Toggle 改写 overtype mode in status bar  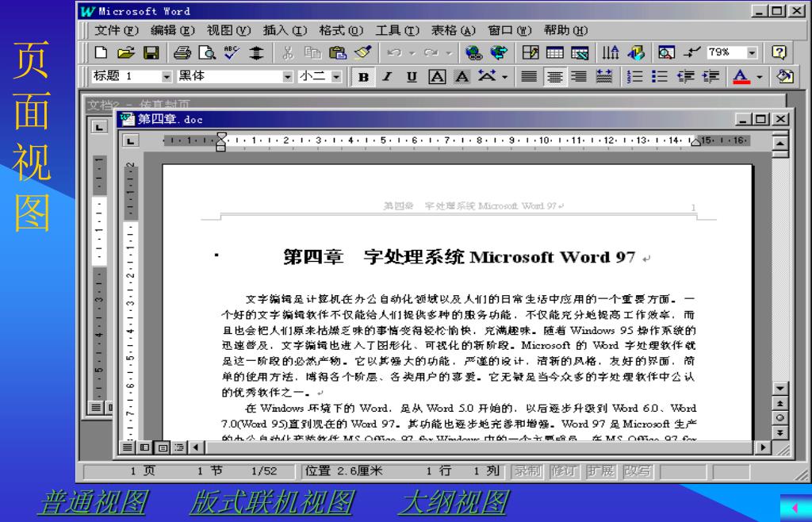click(x=637, y=471)
